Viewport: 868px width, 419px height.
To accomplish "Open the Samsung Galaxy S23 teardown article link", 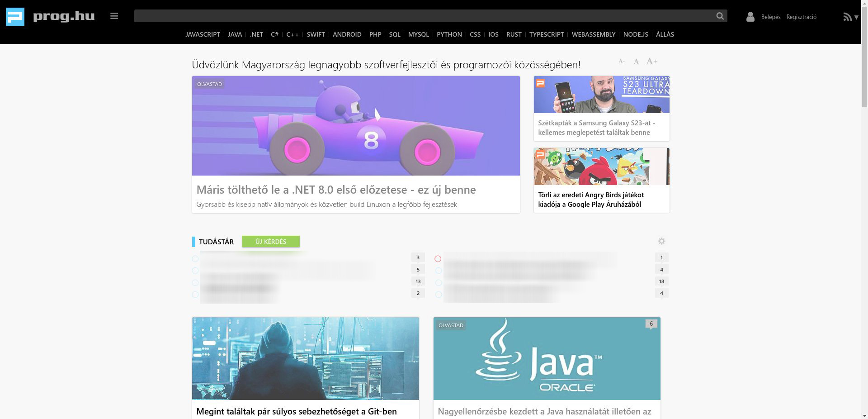I will (x=597, y=128).
